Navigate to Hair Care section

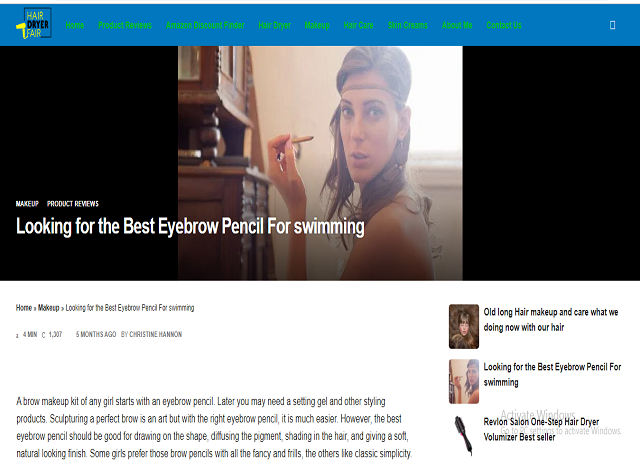click(358, 25)
